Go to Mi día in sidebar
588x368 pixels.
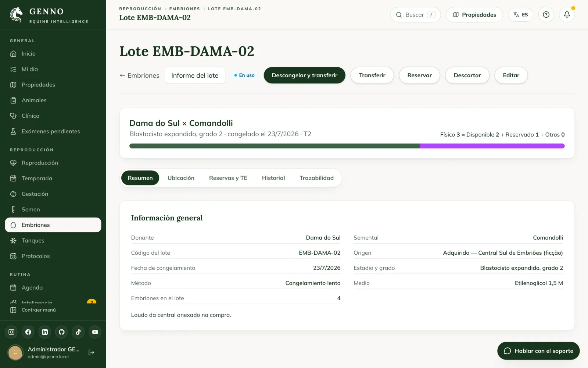pos(53,69)
